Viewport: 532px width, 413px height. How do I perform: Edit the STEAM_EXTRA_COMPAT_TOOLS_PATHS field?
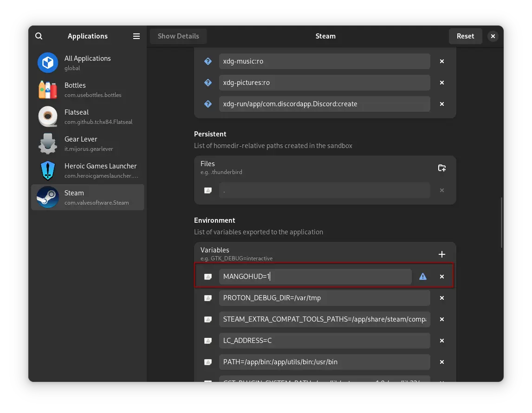(x=324, y=319)
